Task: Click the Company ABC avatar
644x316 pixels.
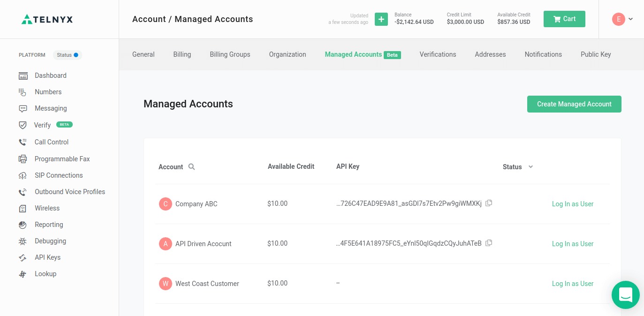Action: 166,204
